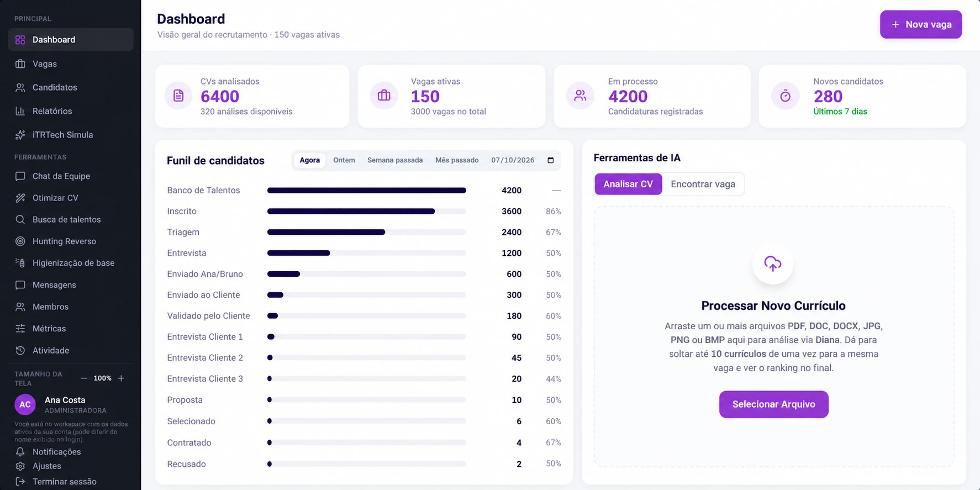Click the Terminar sessão logout icon

(x=20, y=482)
